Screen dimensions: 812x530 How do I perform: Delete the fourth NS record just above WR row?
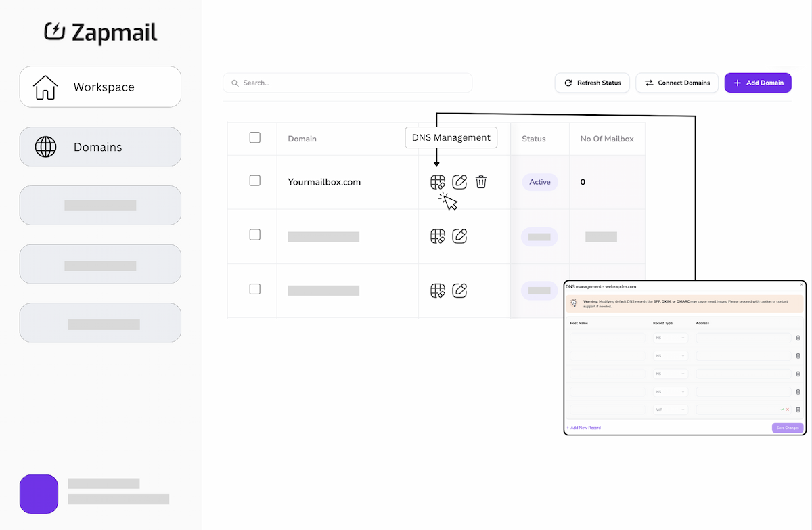798,391
